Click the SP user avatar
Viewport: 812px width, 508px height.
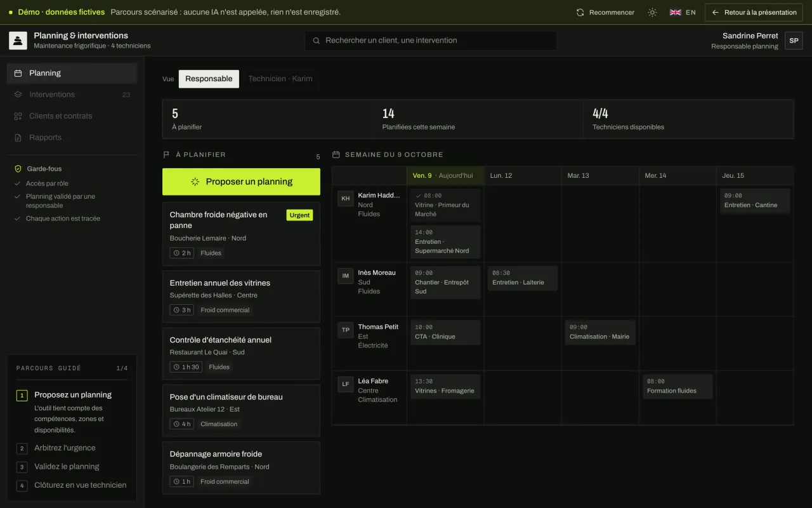point(794,41)
